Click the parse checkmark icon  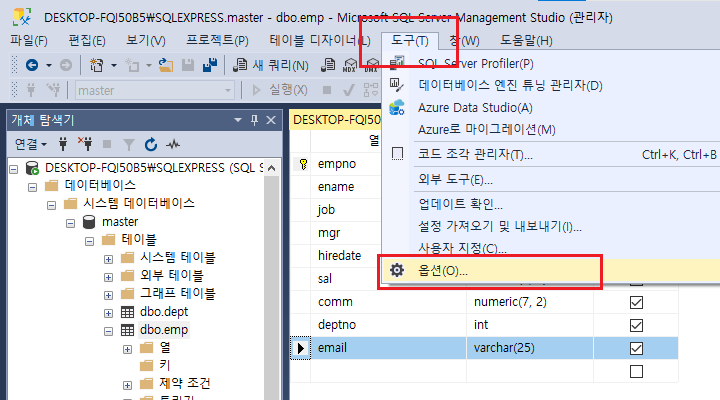[349, 90]
